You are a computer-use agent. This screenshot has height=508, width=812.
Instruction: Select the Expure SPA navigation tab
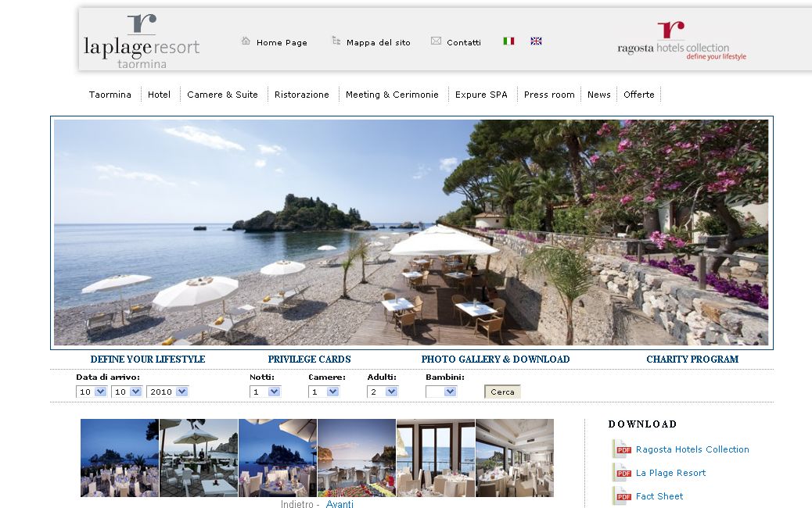point(481,94)
